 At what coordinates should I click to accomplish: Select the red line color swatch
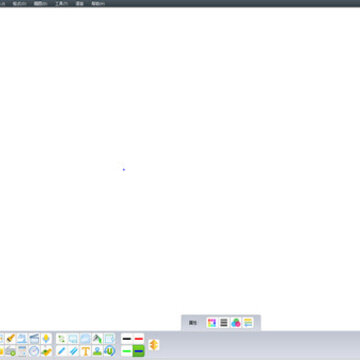(139, 339)
